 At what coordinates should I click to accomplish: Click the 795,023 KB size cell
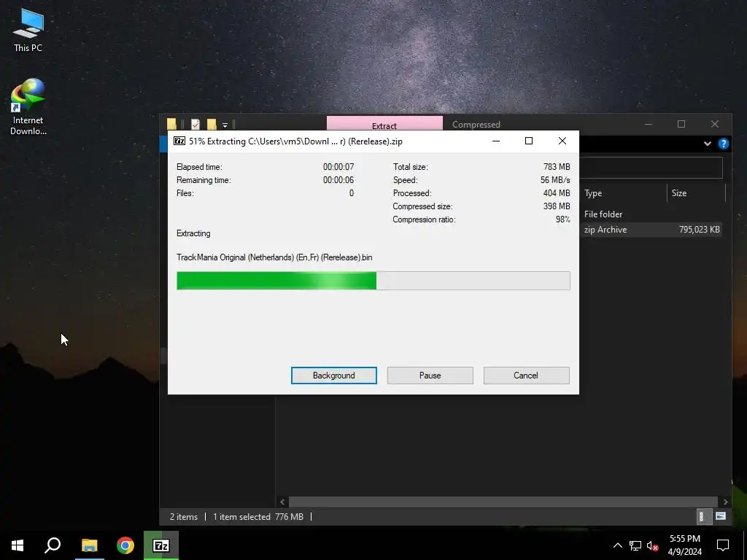tap(699, 230)
